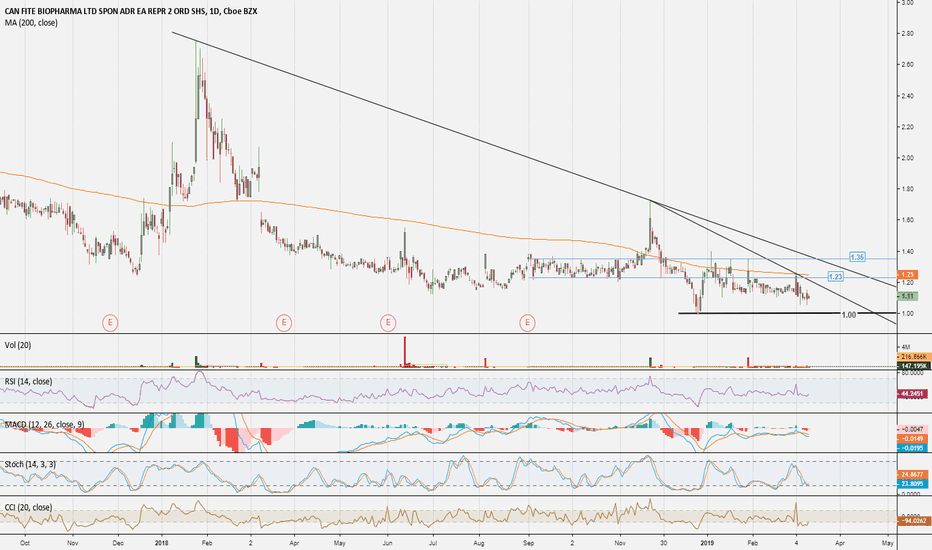The width and height of the screenshot is (932, 550).
Task: Click the orange 1.25 moving average price tag
Action: pos(908,275)
